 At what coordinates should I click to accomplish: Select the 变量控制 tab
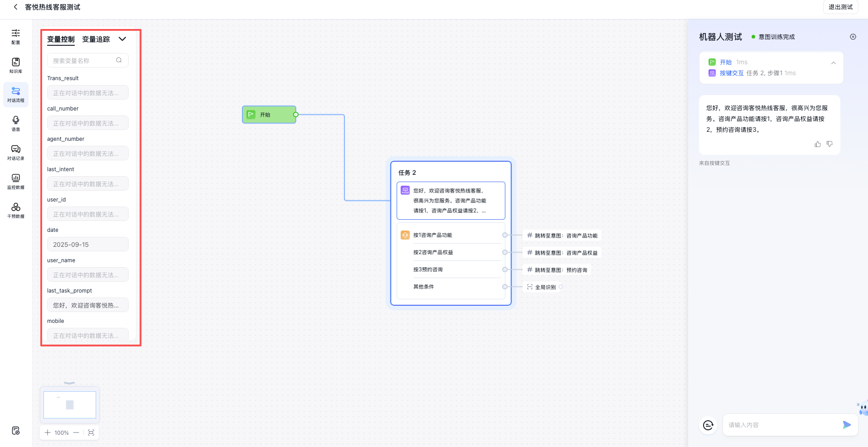(x=61, y=39)
